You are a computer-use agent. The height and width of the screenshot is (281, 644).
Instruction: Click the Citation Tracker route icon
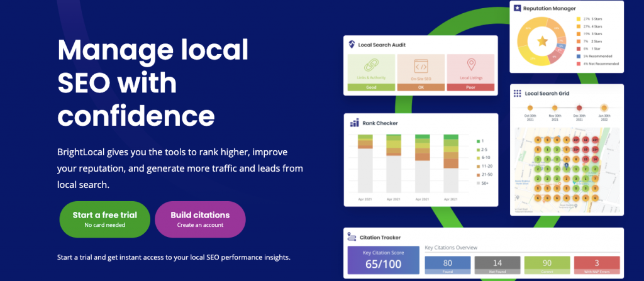coord(352,236)
